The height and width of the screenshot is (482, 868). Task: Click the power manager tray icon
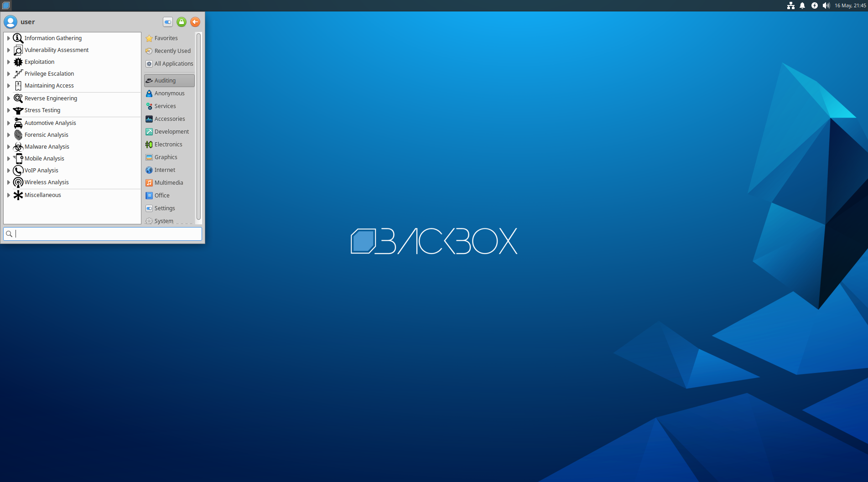tap(815, 5)
